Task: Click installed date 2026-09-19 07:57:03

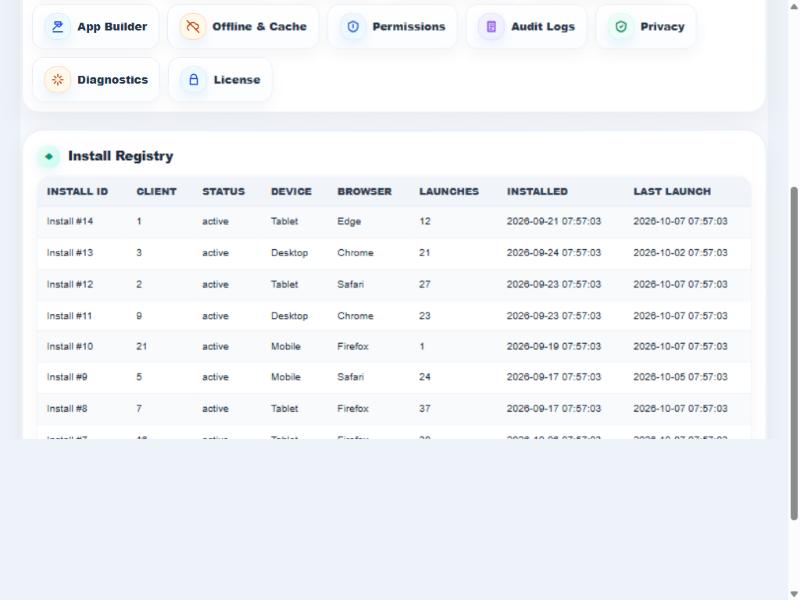Action: [554, 346]
